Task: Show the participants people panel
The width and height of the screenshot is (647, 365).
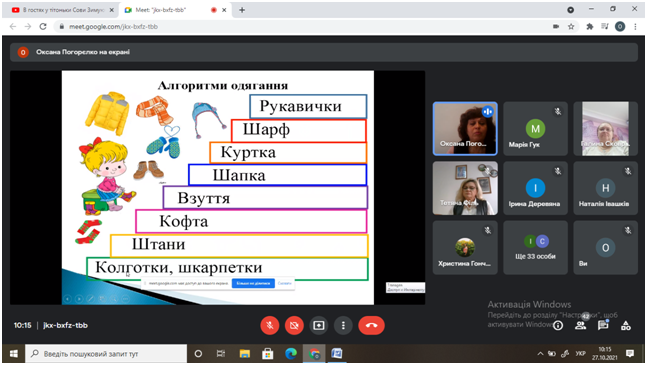Action: (581, 325)
